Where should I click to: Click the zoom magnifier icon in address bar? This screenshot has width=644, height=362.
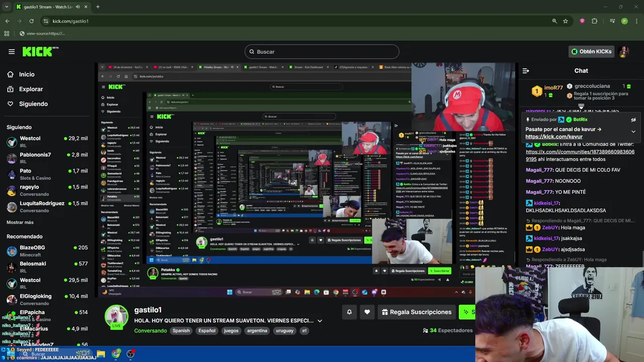pyautogui.click(x=554, y=21)
